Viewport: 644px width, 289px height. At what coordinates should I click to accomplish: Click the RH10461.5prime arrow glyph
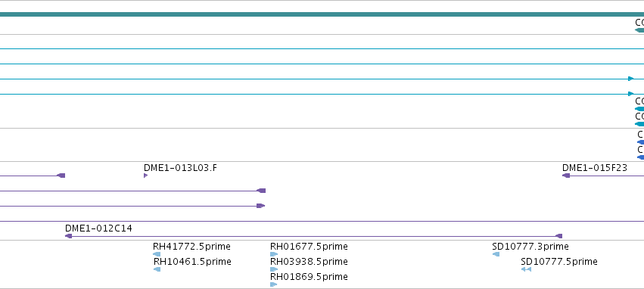click(157, 269)
